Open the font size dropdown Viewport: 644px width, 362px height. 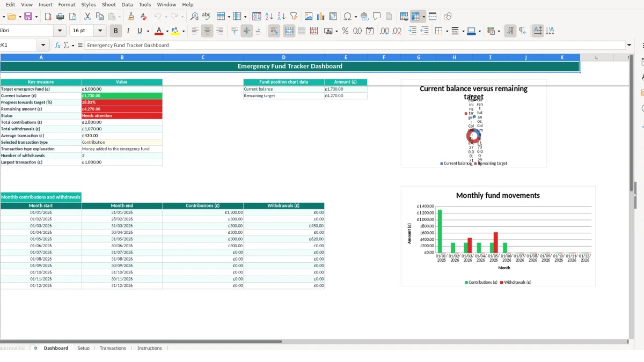[x=100, y=31]
